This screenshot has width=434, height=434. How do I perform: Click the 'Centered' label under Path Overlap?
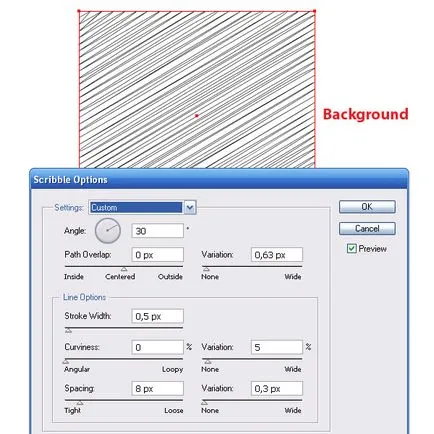[x=120, y=277]
